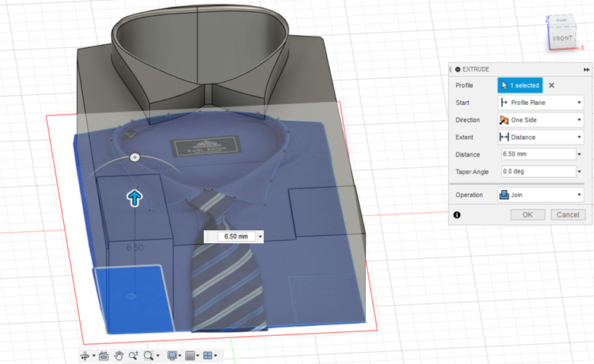Open the Extent 'Distance' dropdown
The height and width of the screenshot is (364, 594).
540,137
